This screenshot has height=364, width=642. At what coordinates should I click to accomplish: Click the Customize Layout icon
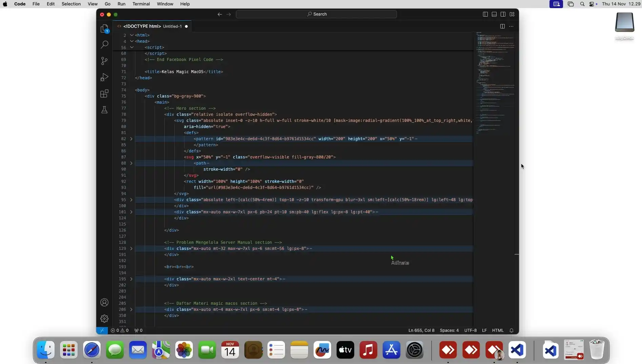(512, 14)
